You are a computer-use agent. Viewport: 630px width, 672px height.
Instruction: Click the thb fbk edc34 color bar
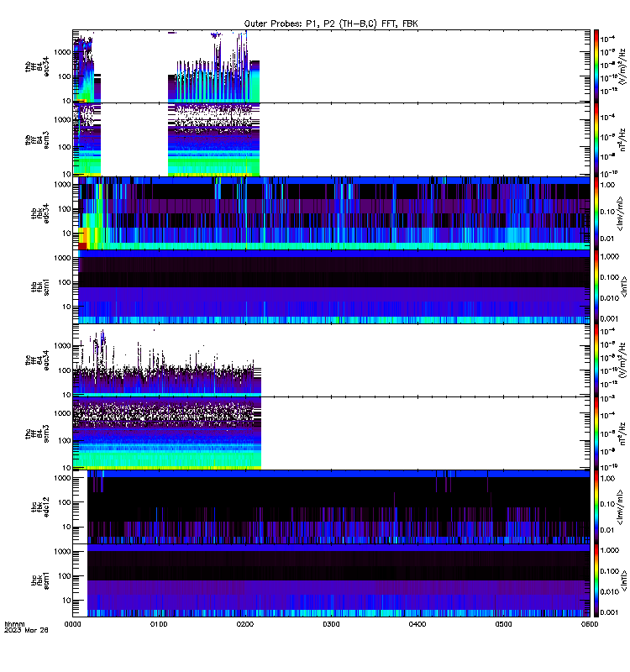[596, 213]
